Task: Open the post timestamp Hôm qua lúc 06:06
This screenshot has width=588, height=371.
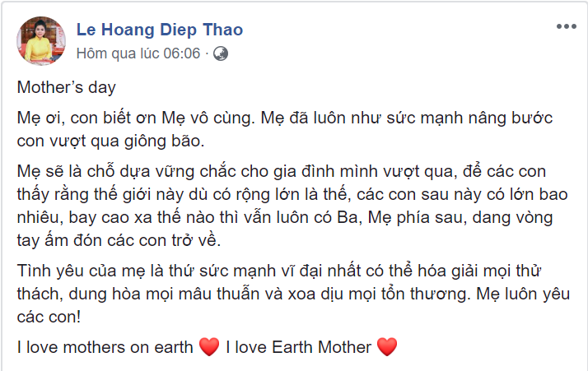Action: tap(138, 54)
